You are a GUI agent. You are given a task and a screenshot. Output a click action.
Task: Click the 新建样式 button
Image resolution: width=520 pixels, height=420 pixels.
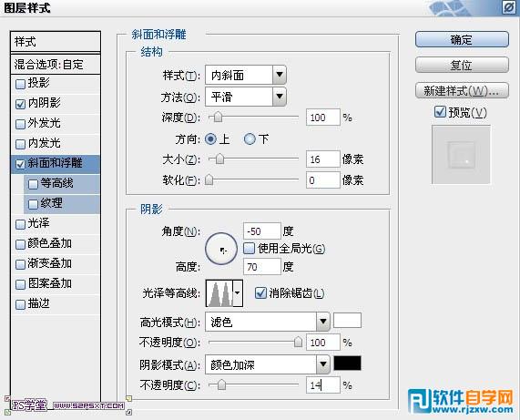tap(462, 90)
